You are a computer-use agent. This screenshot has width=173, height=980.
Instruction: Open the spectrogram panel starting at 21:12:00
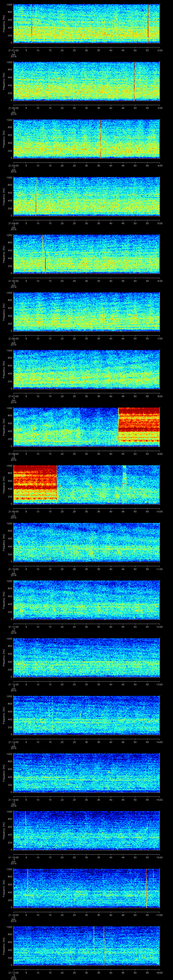point(86,658)
